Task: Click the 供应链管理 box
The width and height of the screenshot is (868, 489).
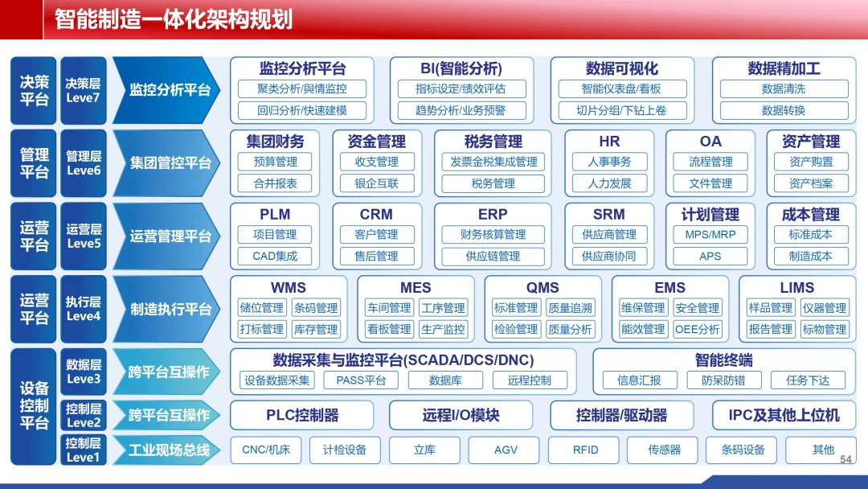Action: tap(493, 256)
